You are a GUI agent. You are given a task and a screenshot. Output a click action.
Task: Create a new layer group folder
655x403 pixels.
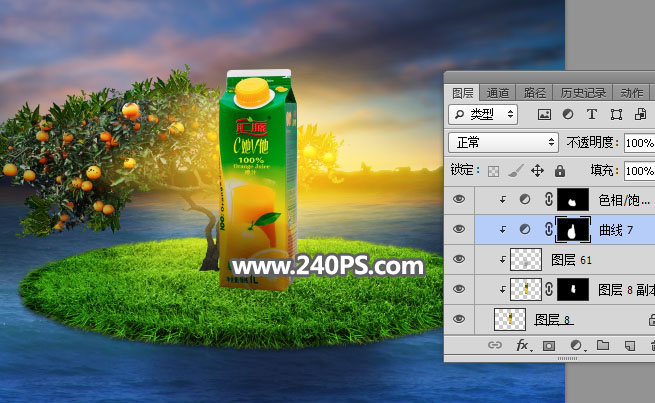602,345
